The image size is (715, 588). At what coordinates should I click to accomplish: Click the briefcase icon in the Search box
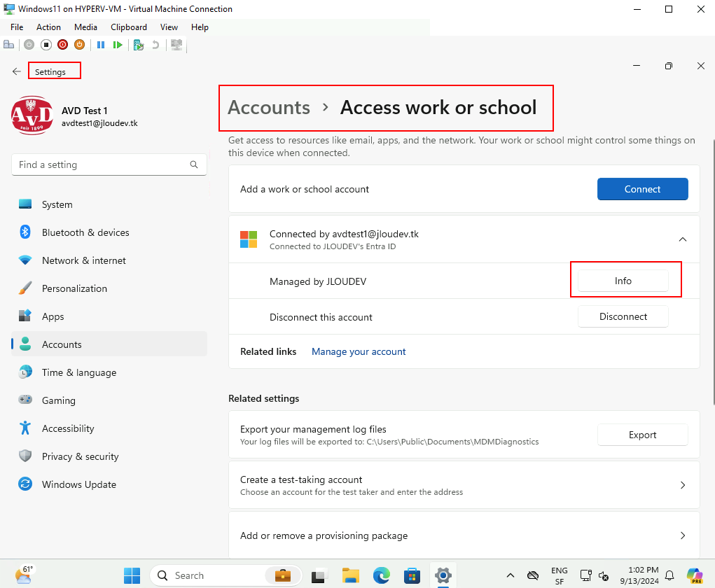pos(283,575)
